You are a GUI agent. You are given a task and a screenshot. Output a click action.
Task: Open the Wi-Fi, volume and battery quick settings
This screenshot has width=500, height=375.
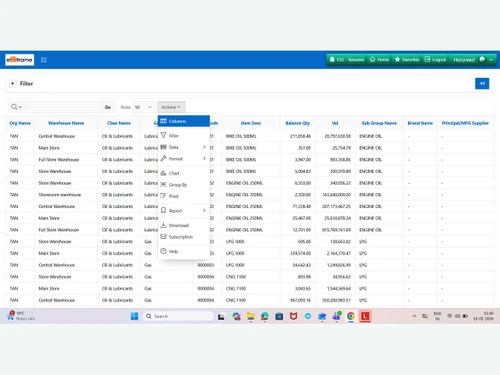457,316
